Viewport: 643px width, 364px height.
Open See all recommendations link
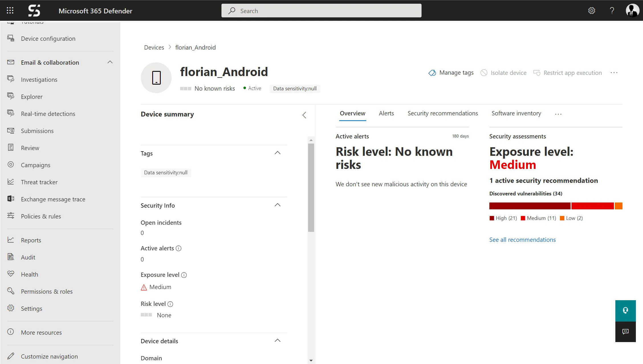click(x=522, y=240)
